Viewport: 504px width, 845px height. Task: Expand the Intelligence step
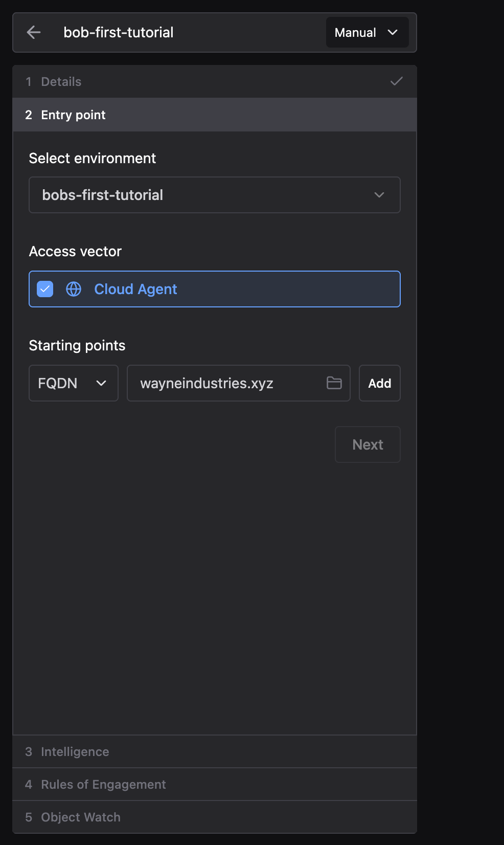pos(215,751)
